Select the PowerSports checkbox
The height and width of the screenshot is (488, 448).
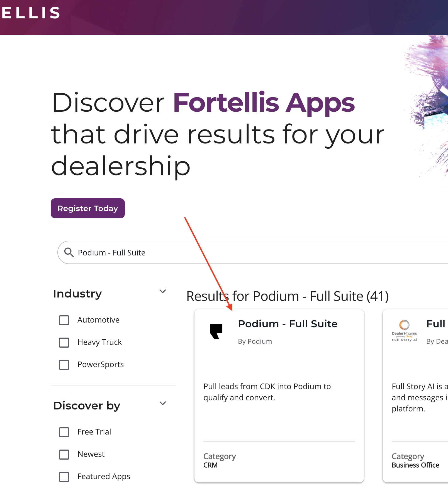64,365
